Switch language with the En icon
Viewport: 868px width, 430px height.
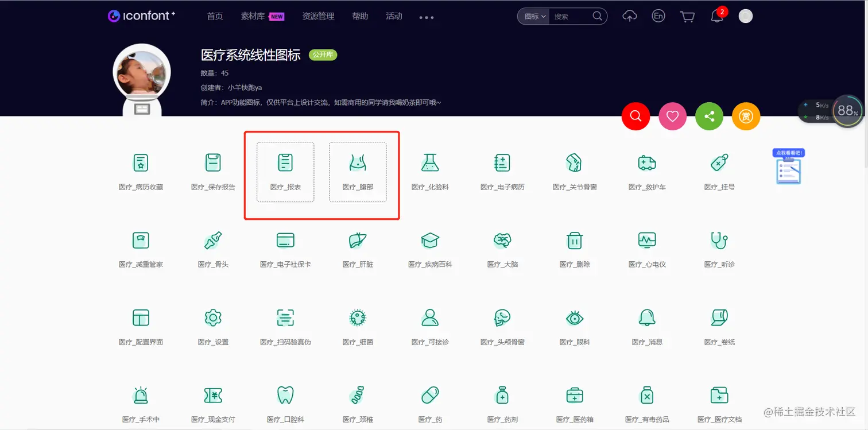(658, 16)
